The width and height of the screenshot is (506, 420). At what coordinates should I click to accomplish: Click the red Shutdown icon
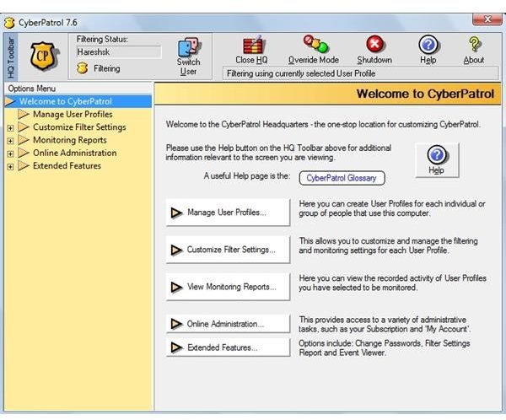[375, 44]
